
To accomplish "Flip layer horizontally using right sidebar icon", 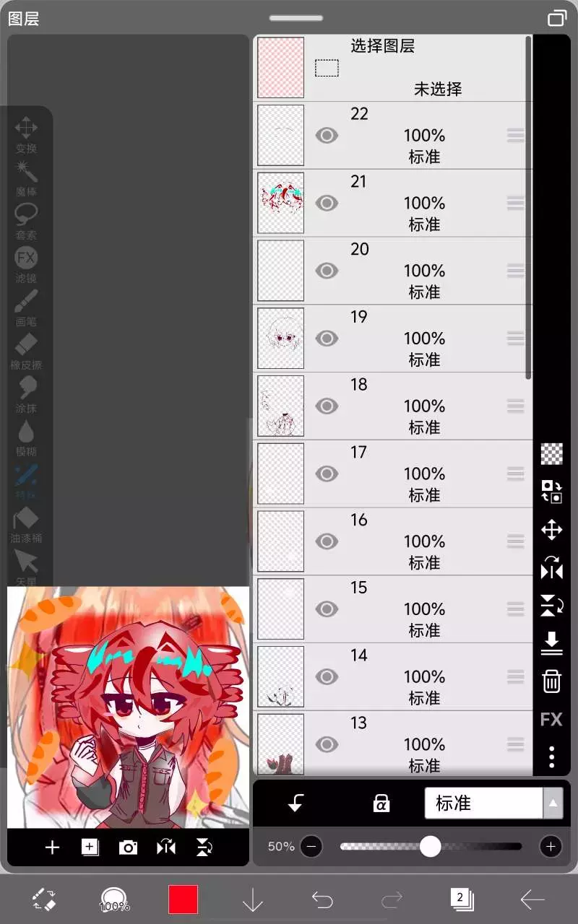I will [x=551, y=568].
